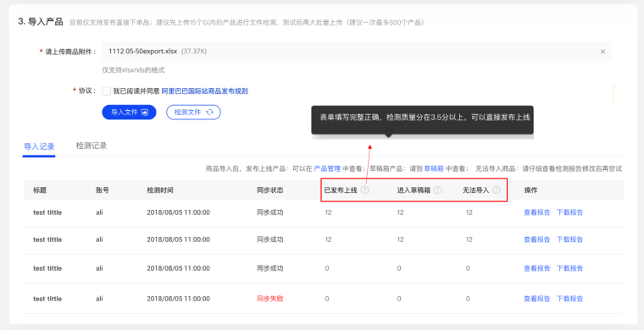Click 查看报告 in the third row
The height and width of the screenshot is (330, 644).
coord(536,268)
